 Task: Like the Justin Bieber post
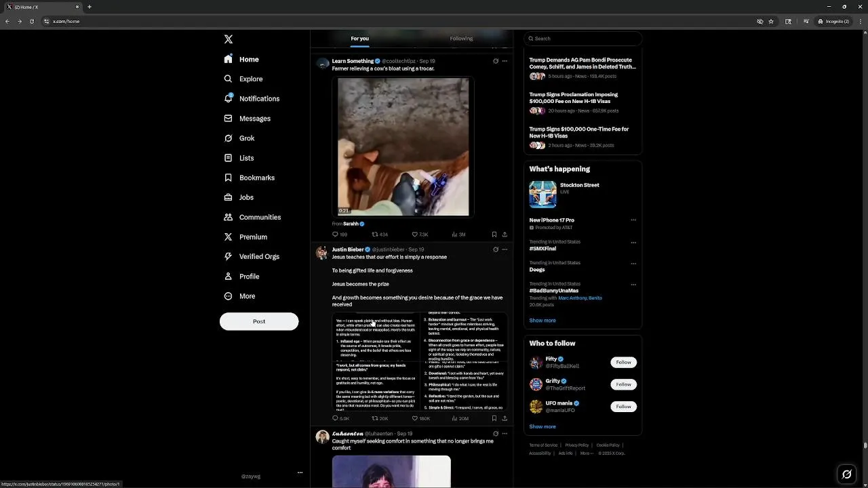[421, 419]
